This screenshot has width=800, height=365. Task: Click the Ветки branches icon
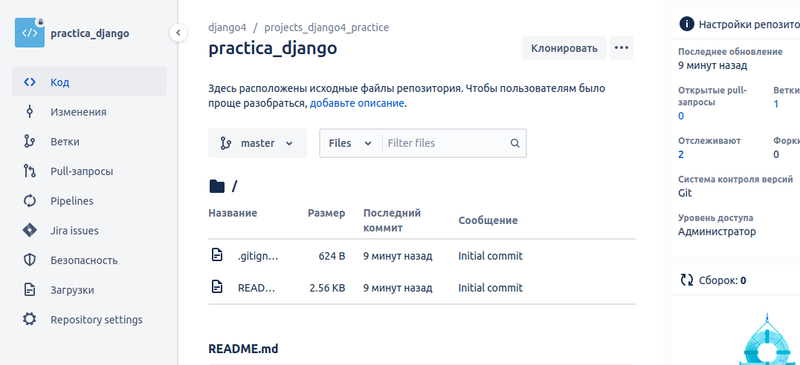tap(30, 141)
